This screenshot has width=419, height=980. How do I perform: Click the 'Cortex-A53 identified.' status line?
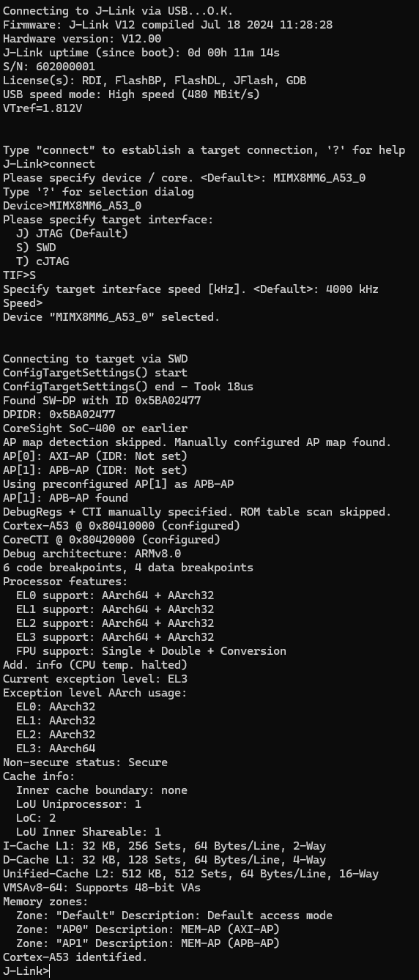75,957
